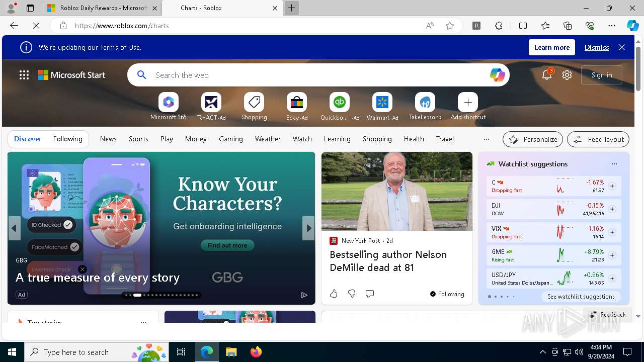Open comments on Nelson DeMille article
Viewport: 644px width, 362px height.
pos(370,294)
